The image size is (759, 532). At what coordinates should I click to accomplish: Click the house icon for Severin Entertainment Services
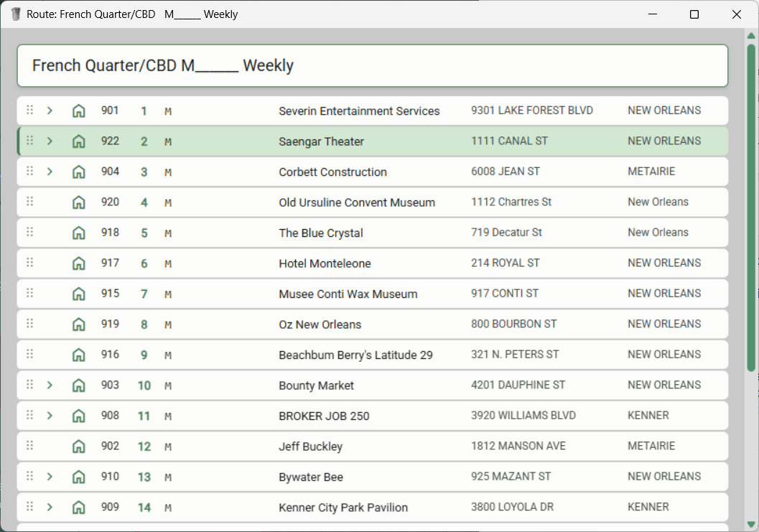coord(79,111)
